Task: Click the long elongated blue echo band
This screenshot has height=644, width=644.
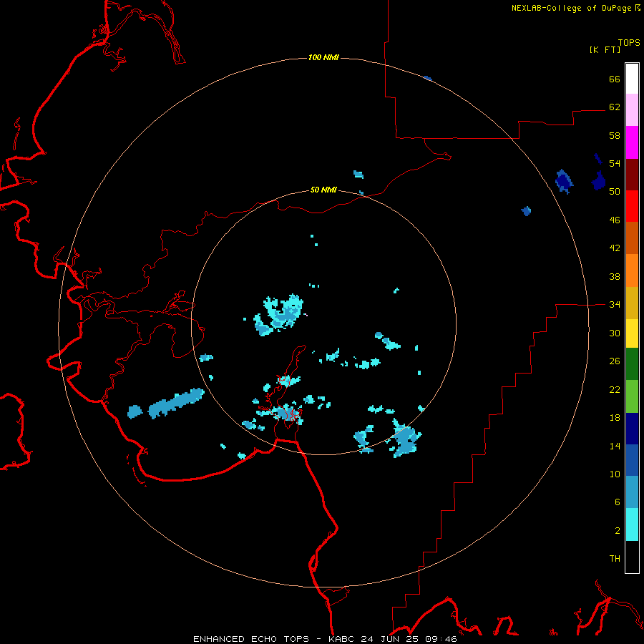Action: [176, 404]
